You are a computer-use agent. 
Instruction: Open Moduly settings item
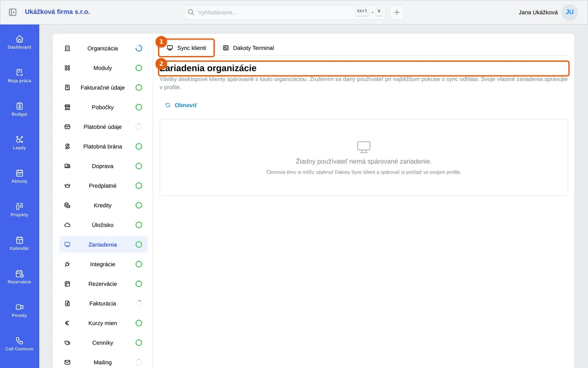pyautogui.click(x=103, y=68)
